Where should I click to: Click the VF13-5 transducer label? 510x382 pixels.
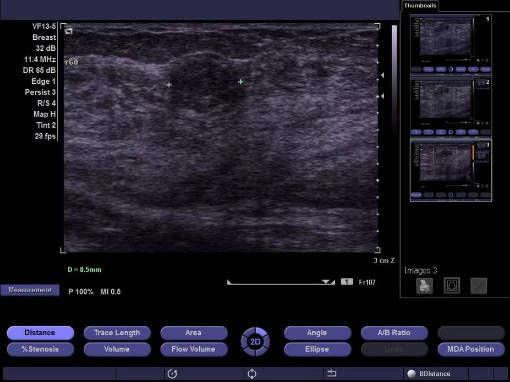pos(44,26)
